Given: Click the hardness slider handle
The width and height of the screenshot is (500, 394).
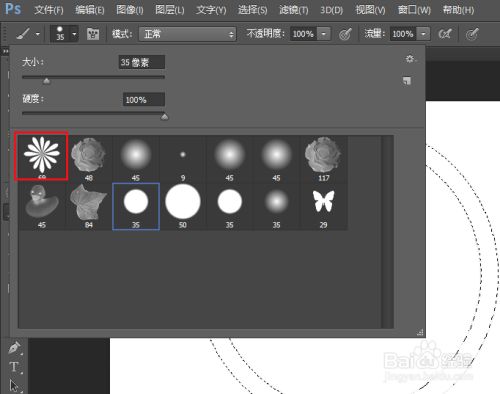Looking at the screenshot, I should click(164, 117).
